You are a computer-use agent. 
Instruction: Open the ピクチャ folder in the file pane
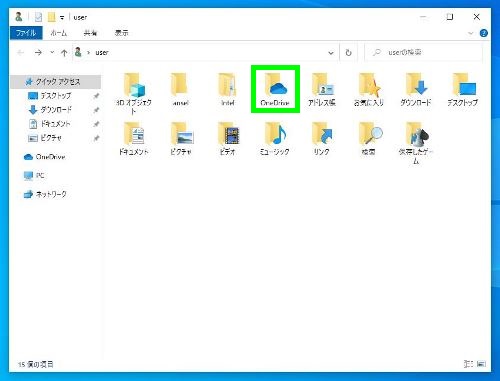181,138
